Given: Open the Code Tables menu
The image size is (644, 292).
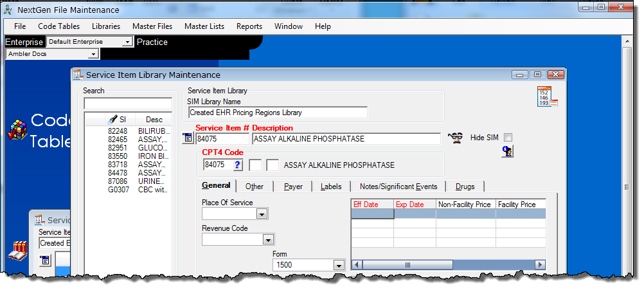Looking at the screenshot, I should (58, 26).
